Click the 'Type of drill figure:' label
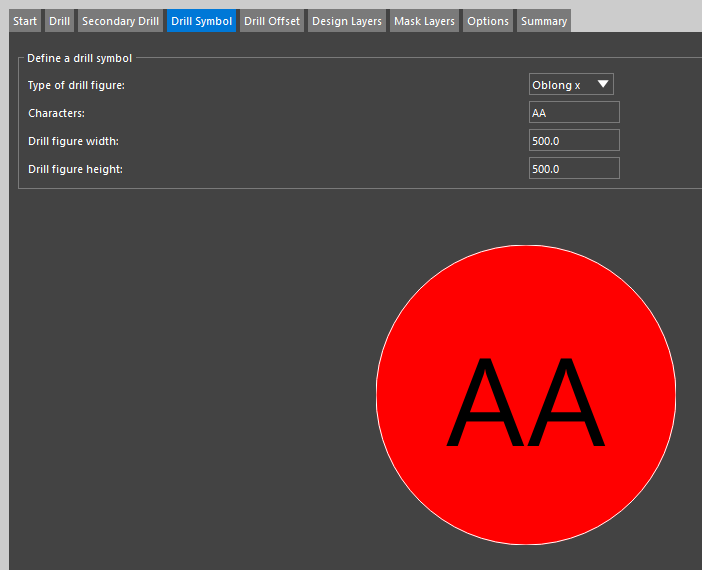 click(76, 85)
